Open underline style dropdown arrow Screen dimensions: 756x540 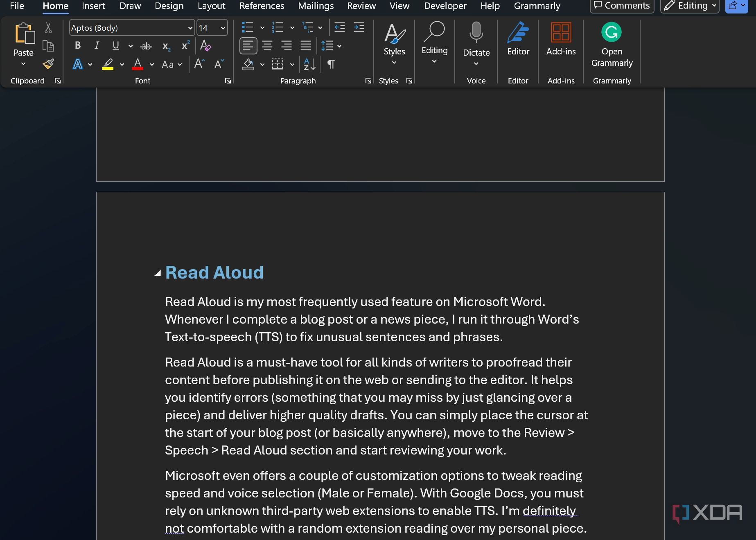[131, 46]
